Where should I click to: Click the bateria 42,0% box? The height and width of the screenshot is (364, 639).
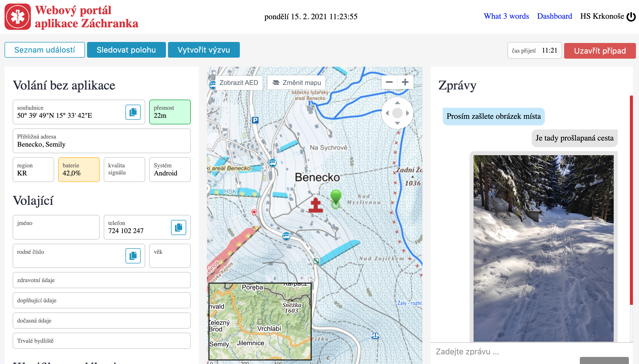[x=79, y=170]
